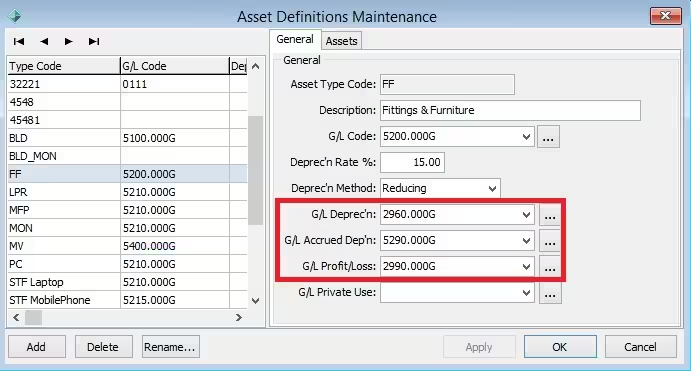This screenshot has width=691, height=371.
Task: Switch to the Assets tab
Action: tap(342, 41)
